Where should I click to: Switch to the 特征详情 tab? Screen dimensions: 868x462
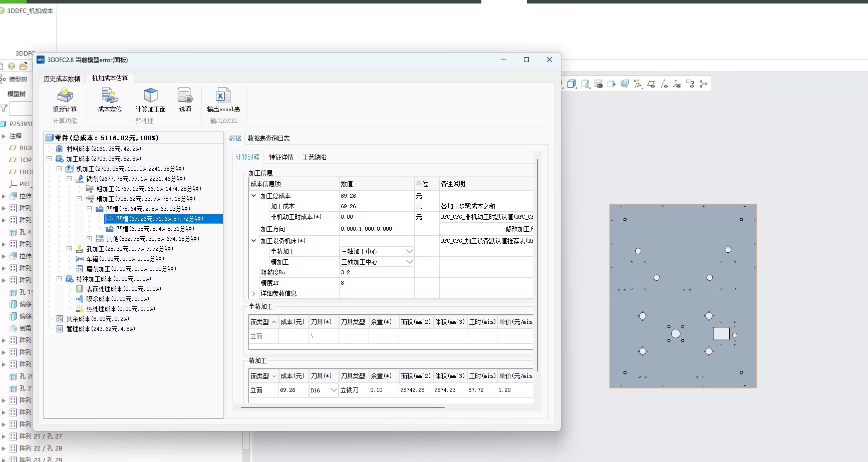(281, 157)
